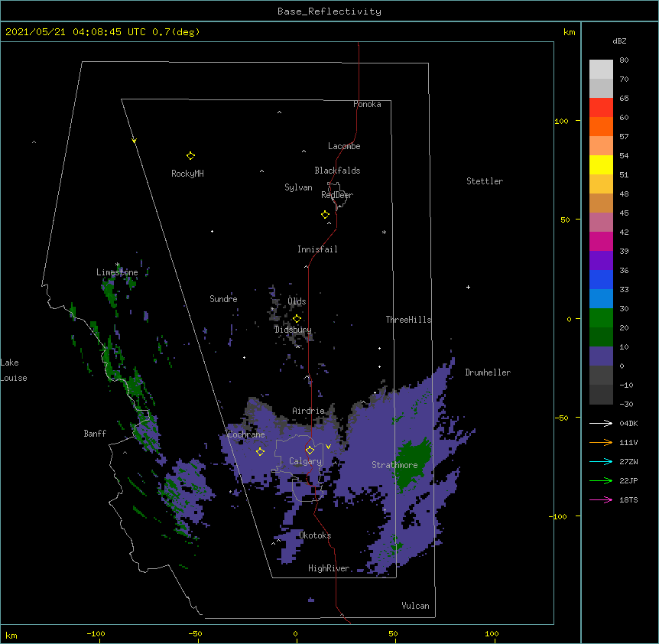The image size is (659, 644).
Task: Click the Didsbury town label
Action: pos(293,330)
